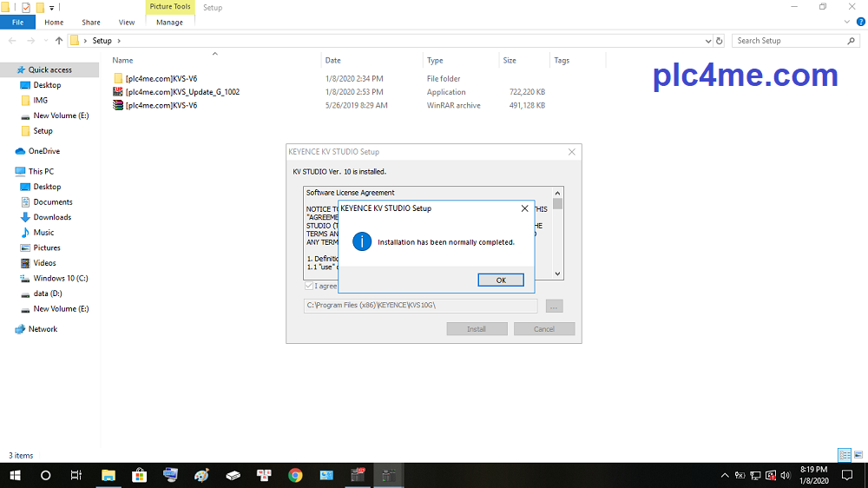Open recent locations dropdown arrow
This screenshot has height=488, width=868.
coord(45,41)
